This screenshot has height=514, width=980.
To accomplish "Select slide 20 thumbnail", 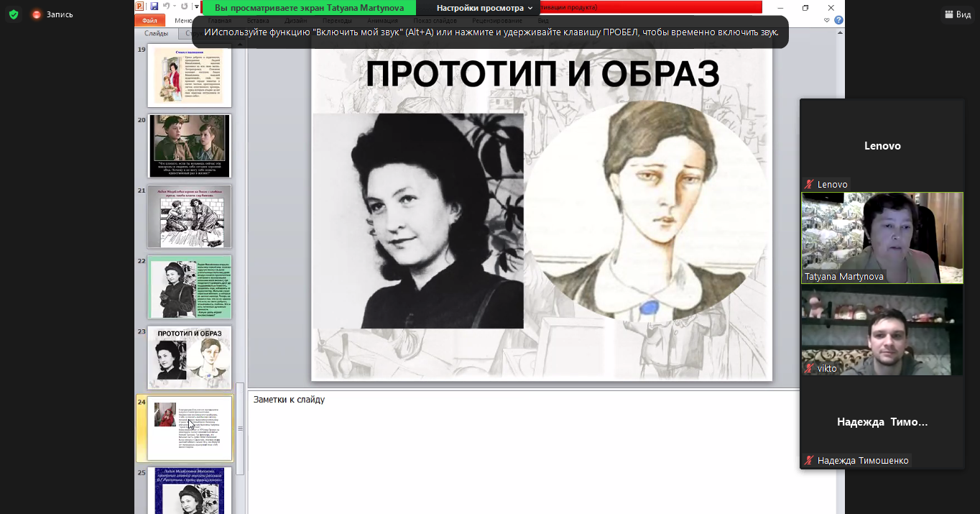I will tap(190, 146).
